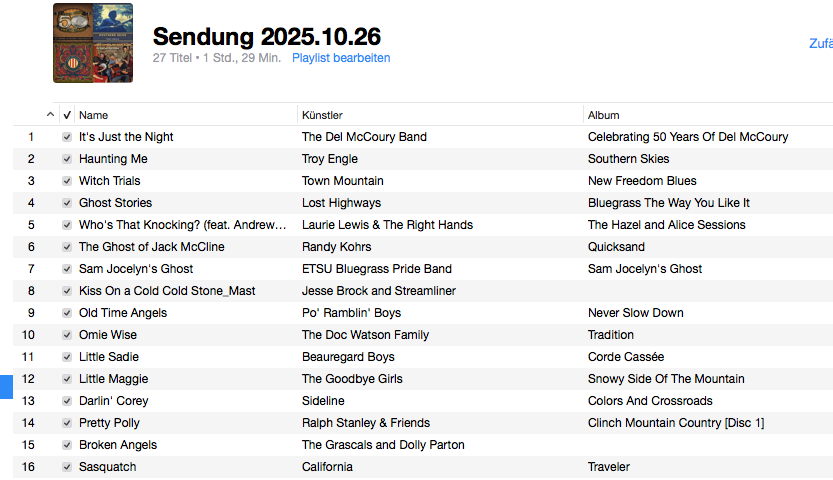Sort tracks by the Name column
The image size is (833, 480).
[x=94, y=115]
